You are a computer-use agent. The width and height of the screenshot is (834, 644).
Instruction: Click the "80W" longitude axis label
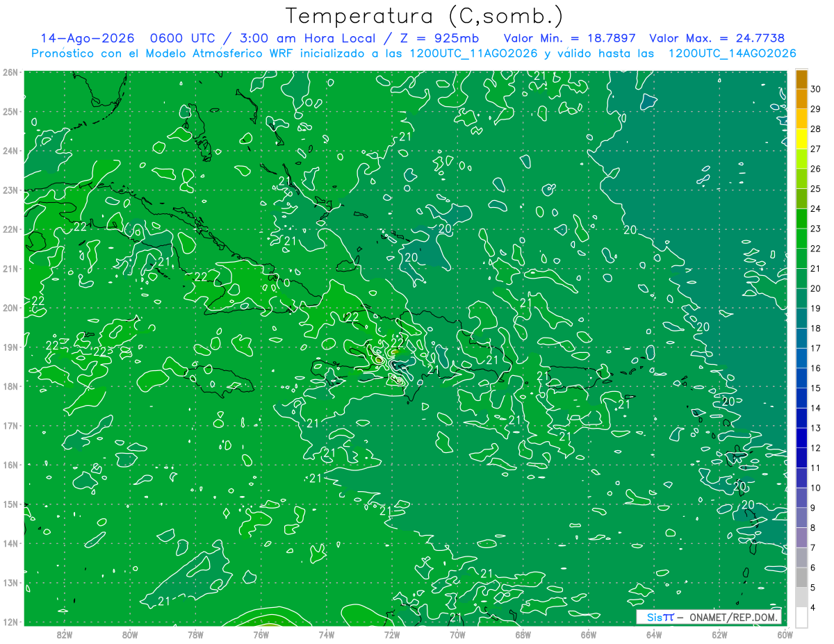coord(130,636)
